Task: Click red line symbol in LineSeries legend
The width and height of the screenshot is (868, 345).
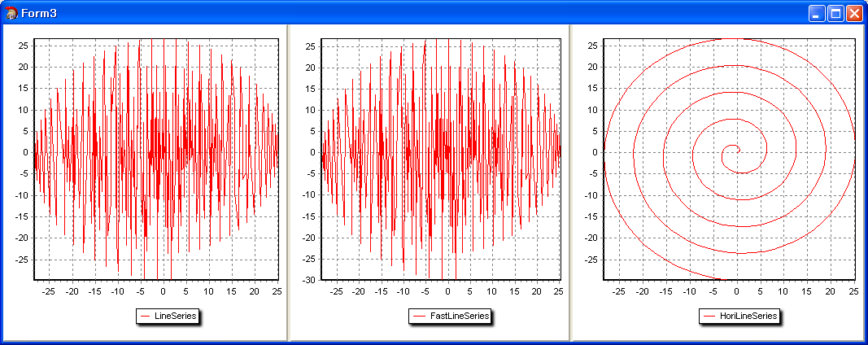Action: (x=146, y=316)
